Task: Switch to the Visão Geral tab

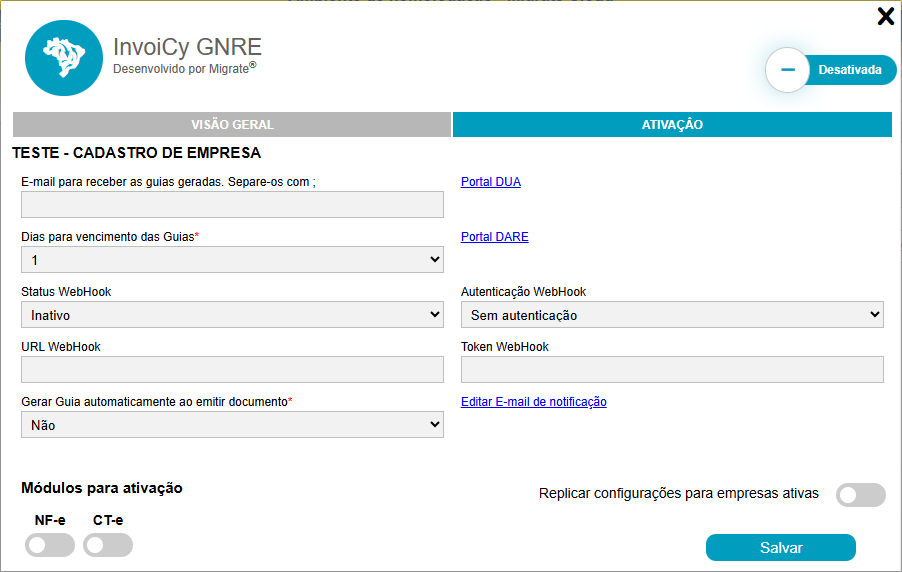Action: tap(232, 124)
